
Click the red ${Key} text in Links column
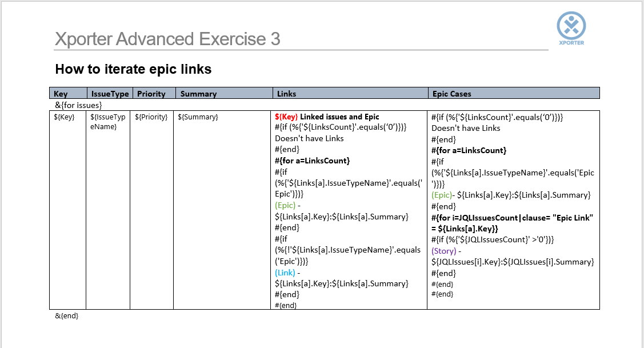point(286,117)
